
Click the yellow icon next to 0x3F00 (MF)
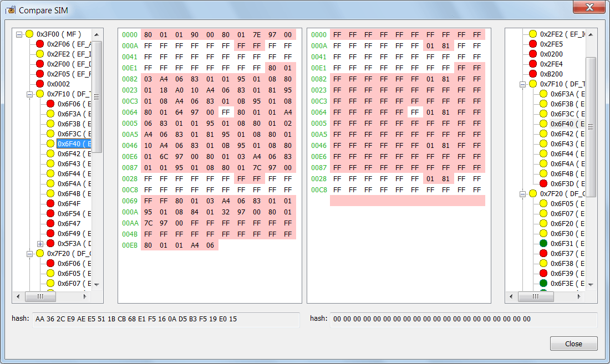29,34
